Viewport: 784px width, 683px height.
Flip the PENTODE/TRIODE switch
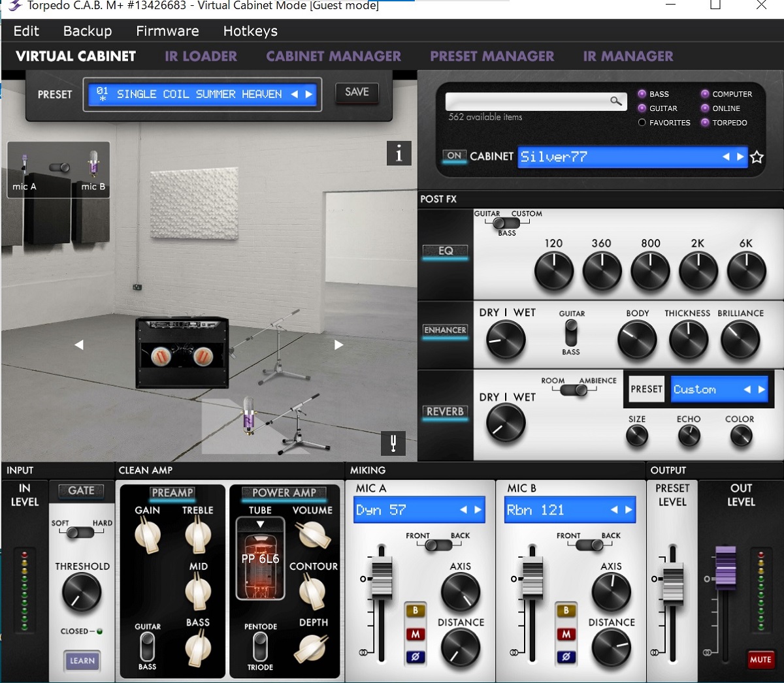click(260, 647)
